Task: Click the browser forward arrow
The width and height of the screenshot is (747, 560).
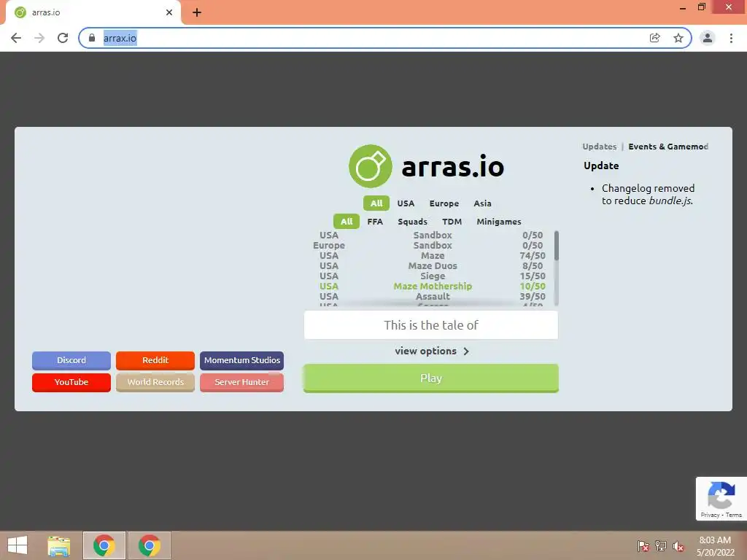Action: (x=39, y=38)
